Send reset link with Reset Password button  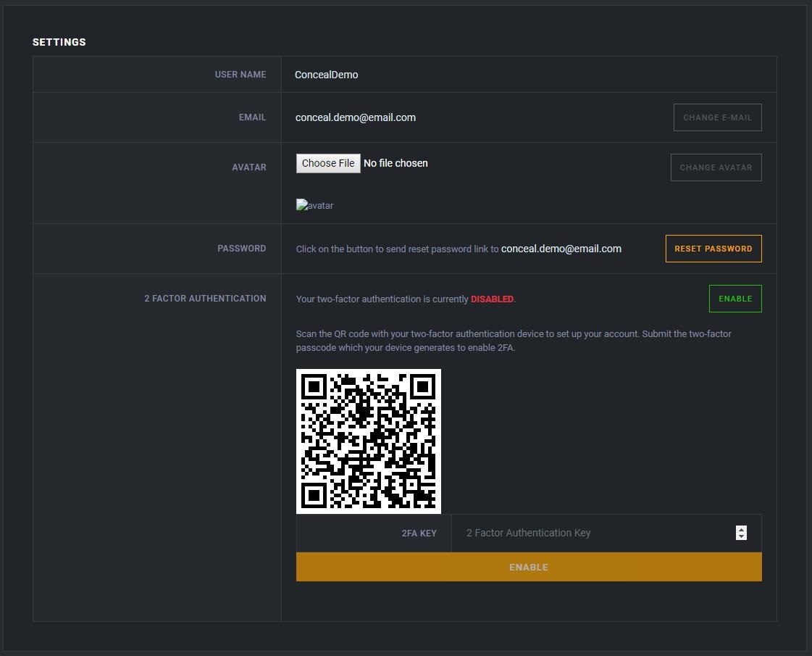click(713, 249)
